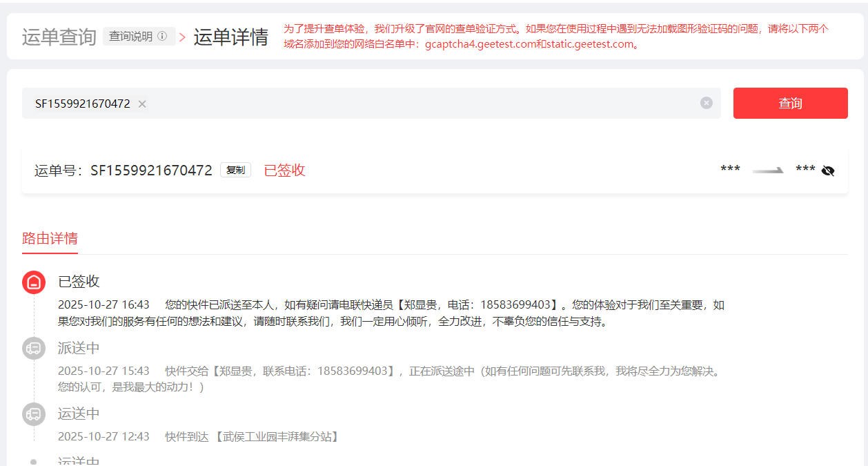868x466 pixels.
Task: Click 武侯工业园丰湃集分站 station name
Action: [277, 436]
